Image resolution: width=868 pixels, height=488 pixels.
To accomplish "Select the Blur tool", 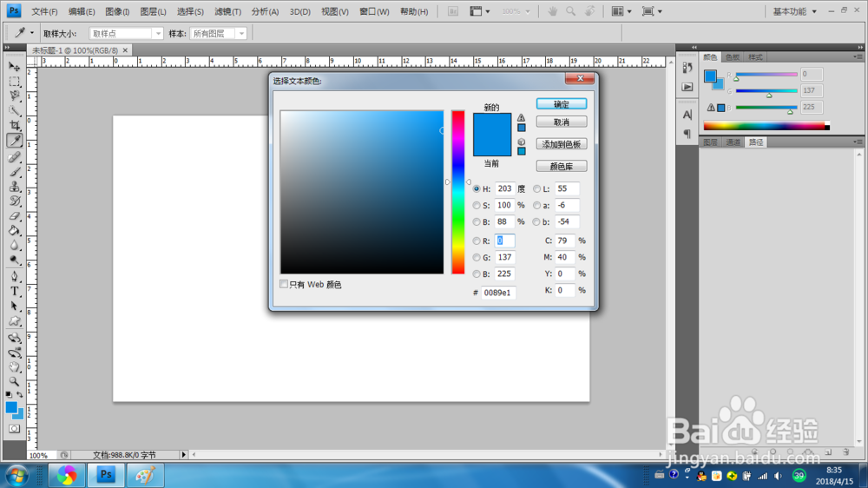I will click(15, 246).
